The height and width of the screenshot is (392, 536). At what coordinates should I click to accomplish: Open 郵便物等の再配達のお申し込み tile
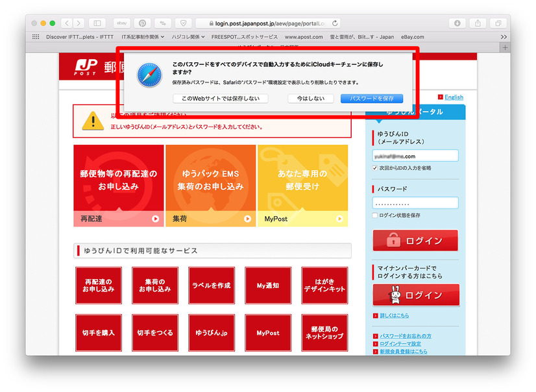(x=119, y=186)
